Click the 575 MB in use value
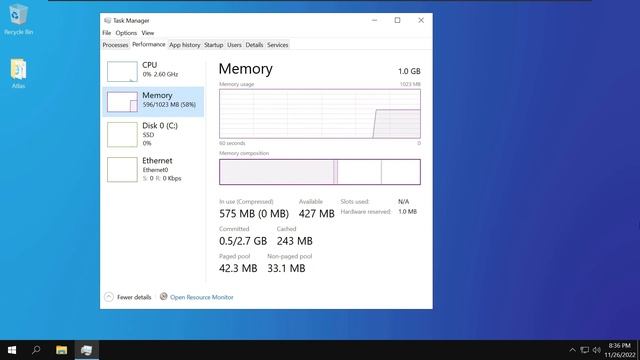This screenshot has height=360, width=640. click(x=254, y=213)
